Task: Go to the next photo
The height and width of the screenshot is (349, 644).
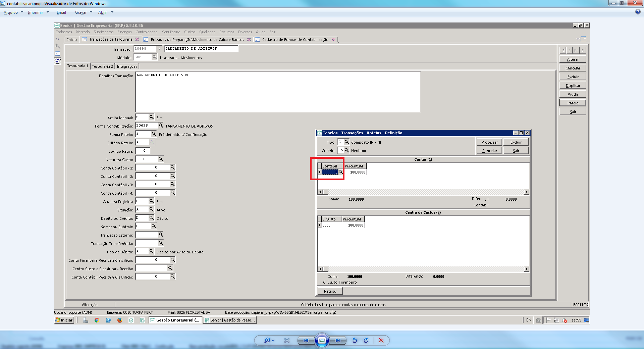Action: click(338, 340)
